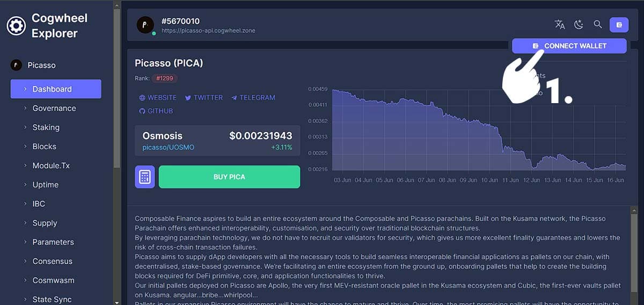Open the IBC menu item
This screenshot has height=305, width=644.
tap(39, 204)
